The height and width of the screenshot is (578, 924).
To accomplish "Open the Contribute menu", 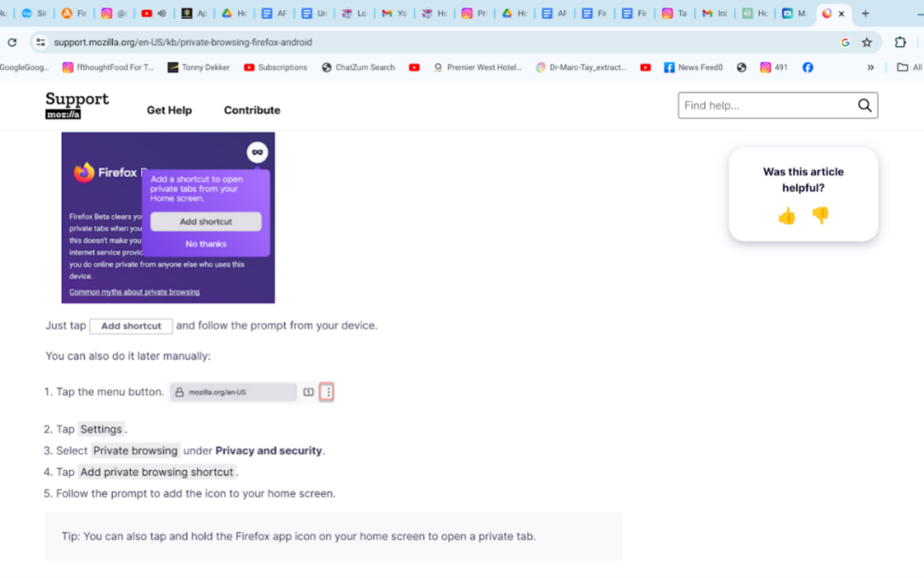I will [x=252, y=110].
